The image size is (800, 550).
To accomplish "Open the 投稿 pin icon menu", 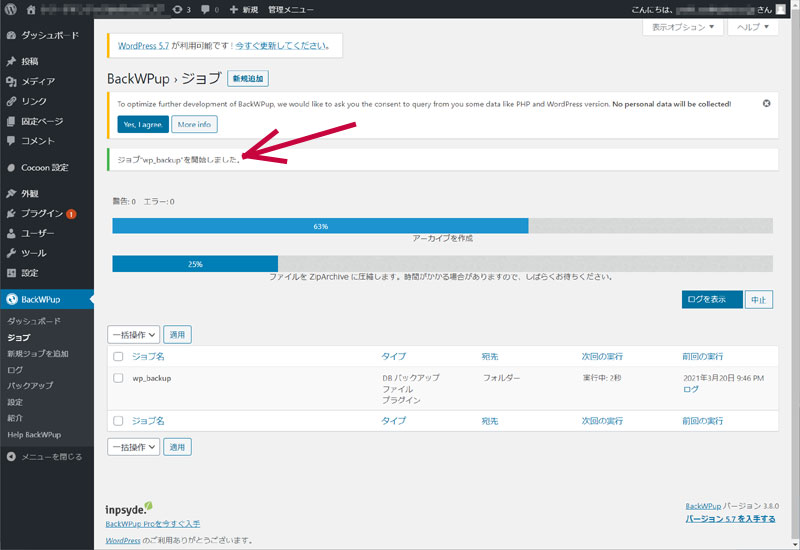I will coord(11,61).
